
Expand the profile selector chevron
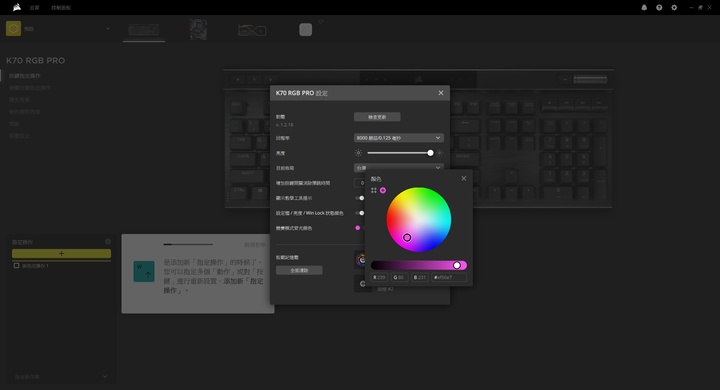108,28
